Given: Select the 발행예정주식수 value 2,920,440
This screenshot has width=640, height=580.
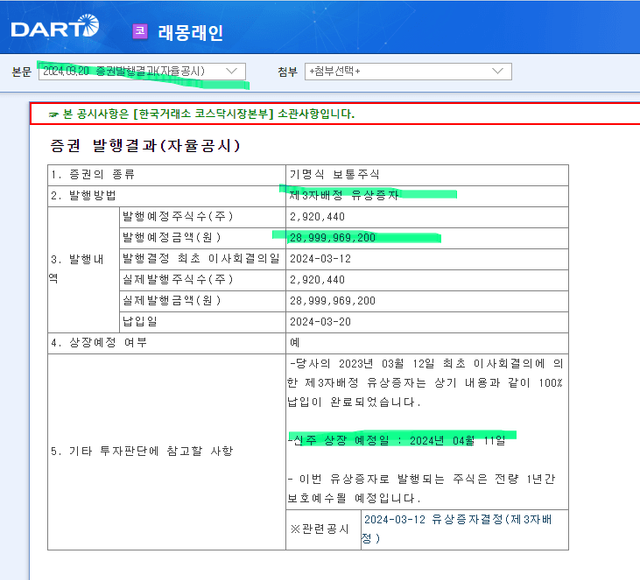Looking at the screenshot, I should coord(317,216).
